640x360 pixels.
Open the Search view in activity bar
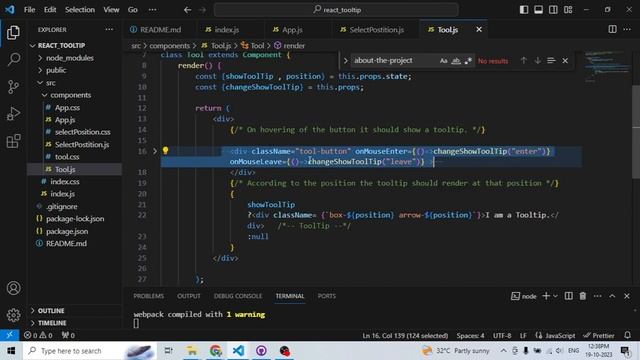[13, 60]
